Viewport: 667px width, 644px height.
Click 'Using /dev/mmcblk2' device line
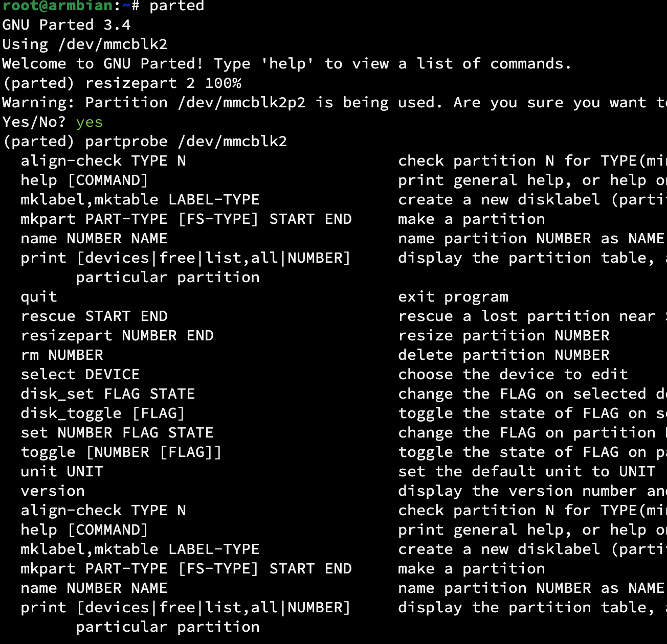coord(85,44)
